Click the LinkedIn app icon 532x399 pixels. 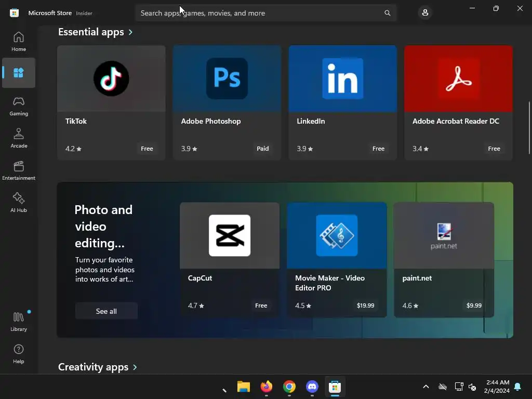[343, 78]
